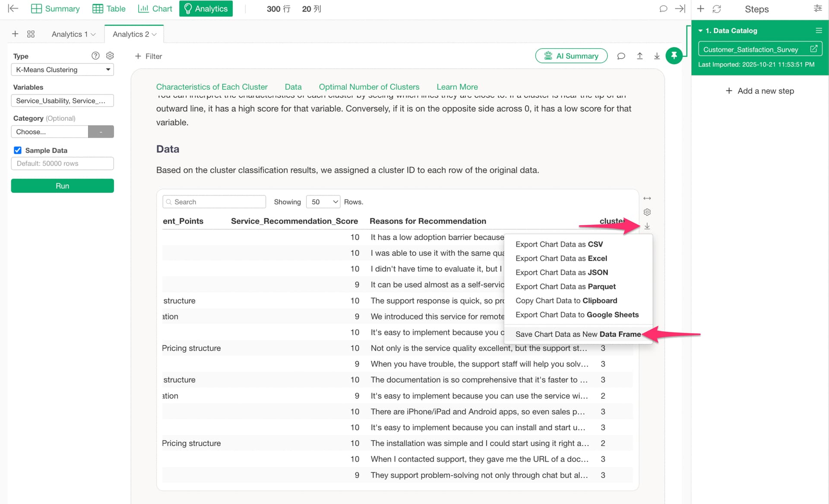Collapse the Data Catalog step

click(x=700, y=31)
